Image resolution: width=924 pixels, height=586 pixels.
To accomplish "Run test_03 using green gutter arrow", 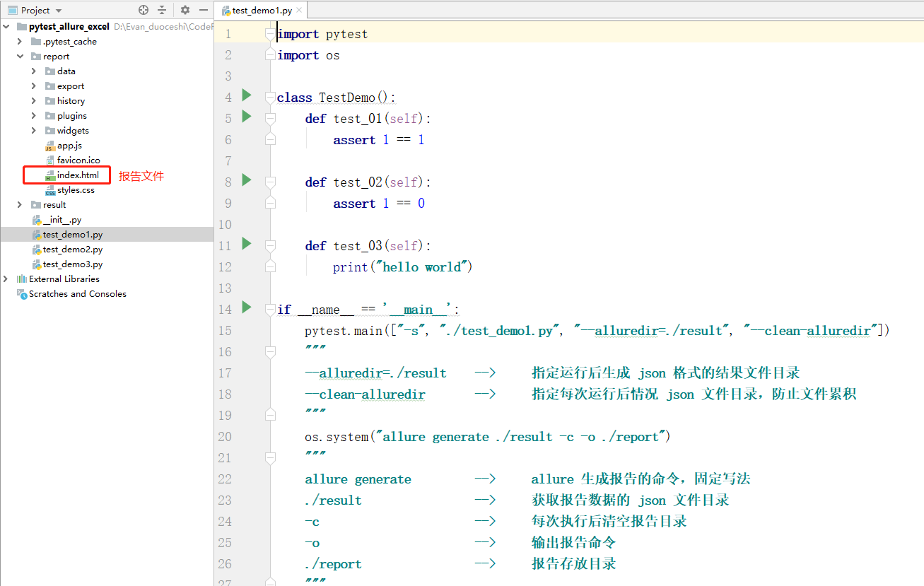I will (246, 243).
